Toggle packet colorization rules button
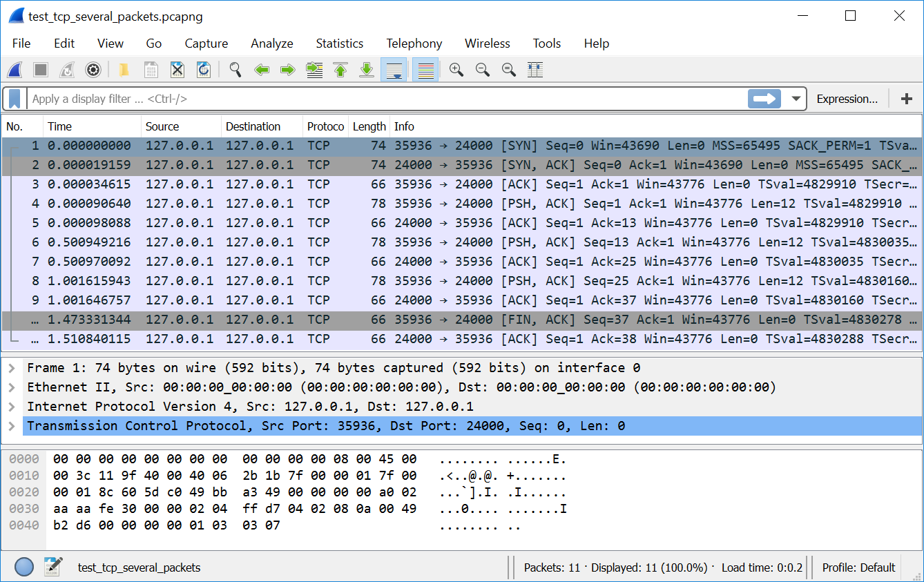Screen dimensions: 924x582 click(425, 70)
